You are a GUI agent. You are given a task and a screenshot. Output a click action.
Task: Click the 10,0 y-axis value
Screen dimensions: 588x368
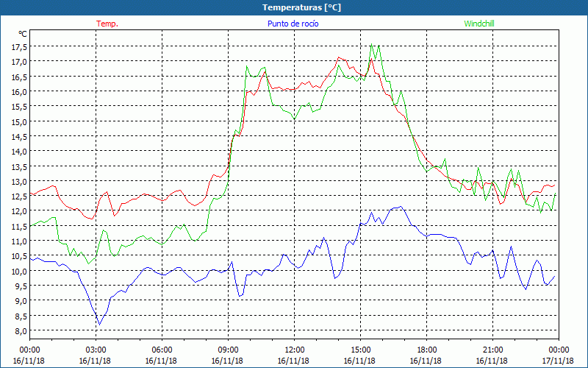point(19,271)
